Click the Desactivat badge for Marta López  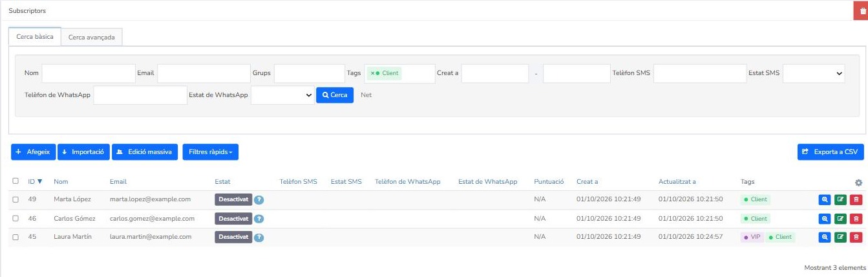coord(233,200)
